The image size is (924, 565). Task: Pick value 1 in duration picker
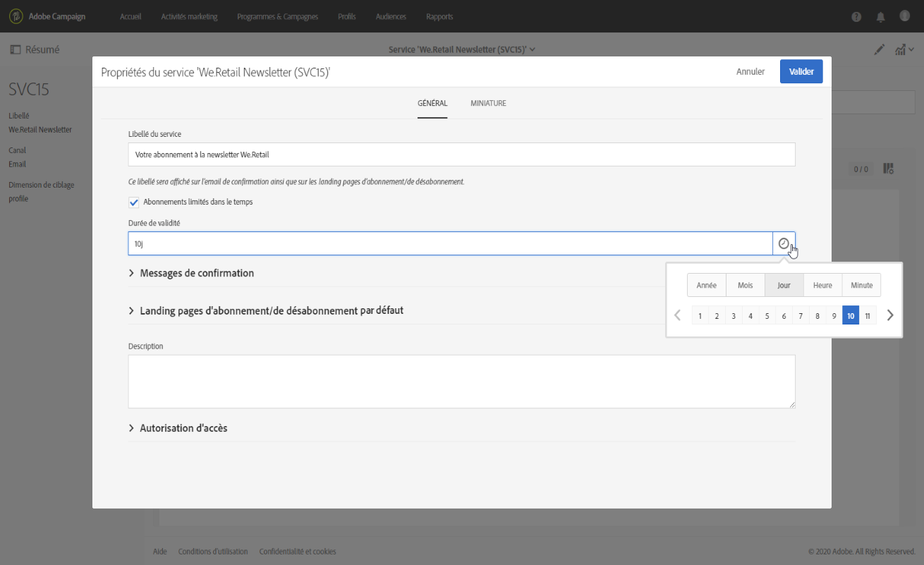tap(700, 316)
